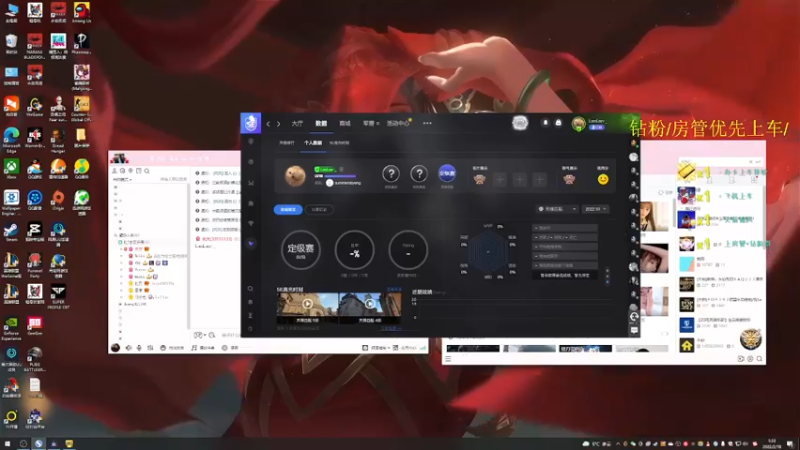Click the yellow smiley face icon

[x=603, y=179]
